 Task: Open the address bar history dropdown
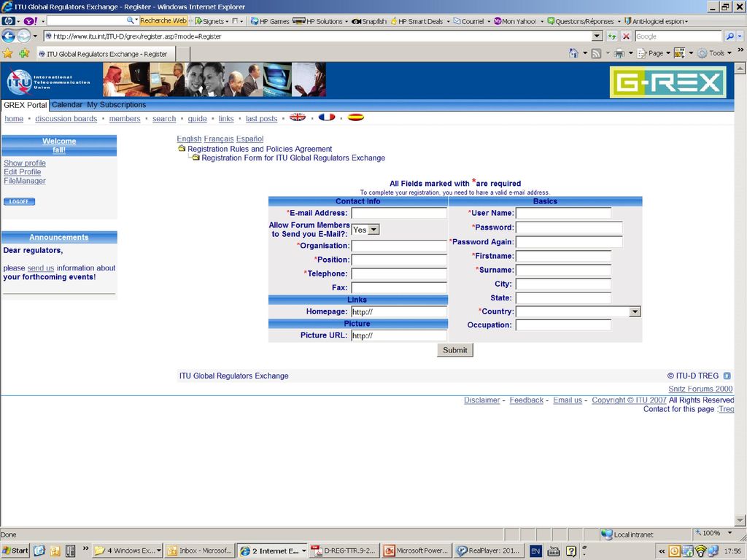tap(597, 36)
